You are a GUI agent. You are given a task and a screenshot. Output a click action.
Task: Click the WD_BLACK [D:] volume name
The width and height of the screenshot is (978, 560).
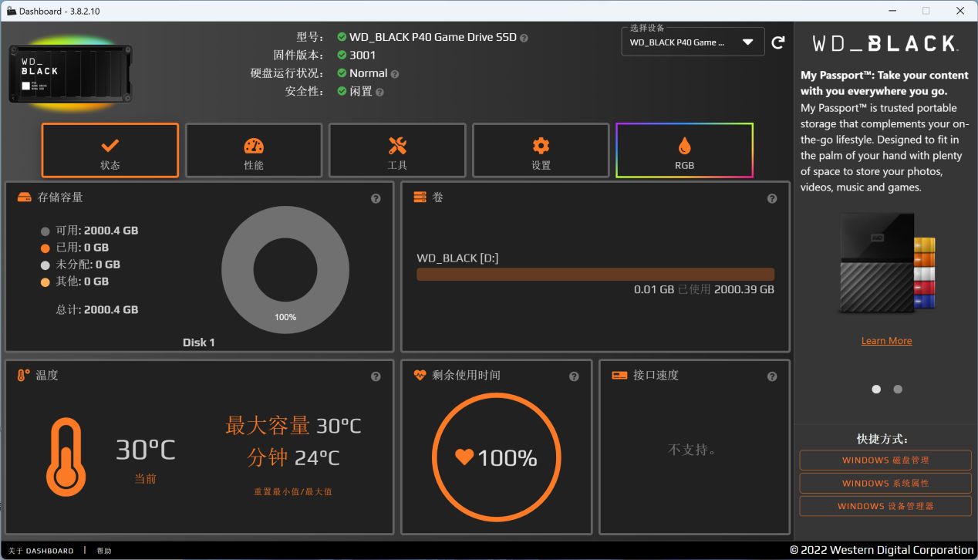click(457, 258)
